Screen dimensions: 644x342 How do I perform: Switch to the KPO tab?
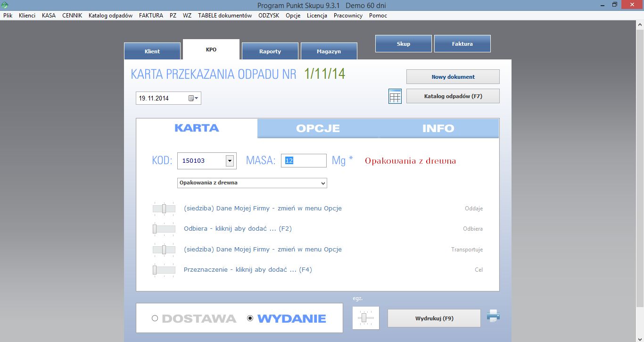point(211,49)
